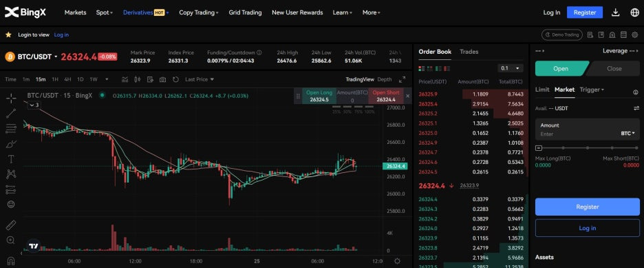Expand the More menu dropdown
This screenshot has height=268, width=644.
[372, 12]
